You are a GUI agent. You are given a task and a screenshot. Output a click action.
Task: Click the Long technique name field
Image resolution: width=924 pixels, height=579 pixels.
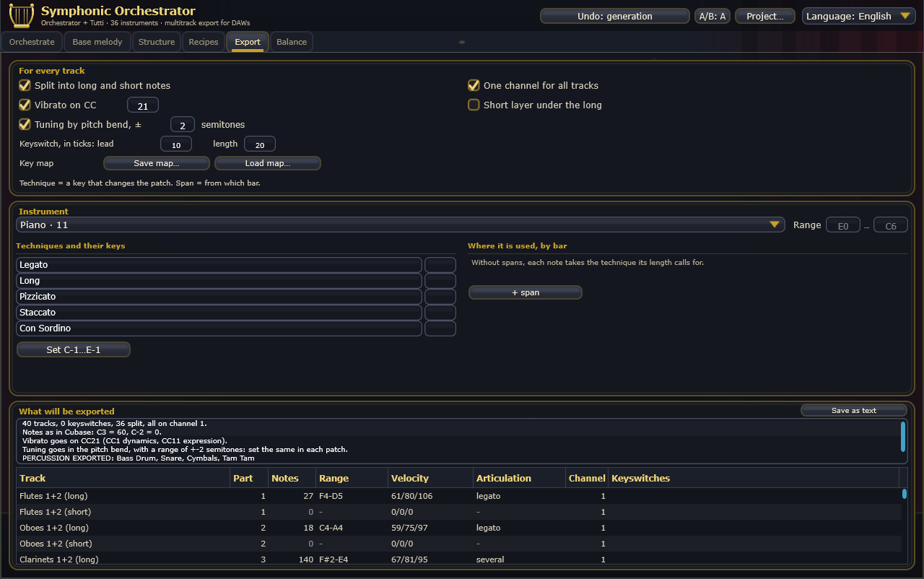coord(219,281)
